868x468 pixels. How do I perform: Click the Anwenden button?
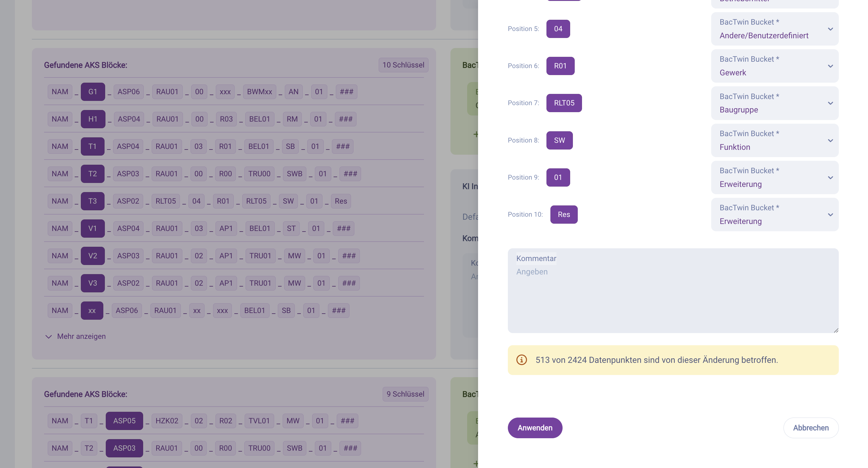[535, 428]
